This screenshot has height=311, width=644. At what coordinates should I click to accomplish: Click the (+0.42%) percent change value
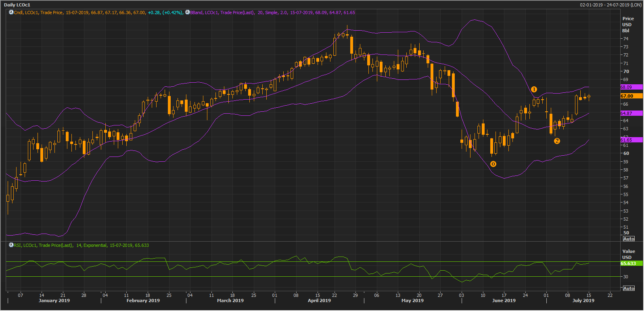173,13
